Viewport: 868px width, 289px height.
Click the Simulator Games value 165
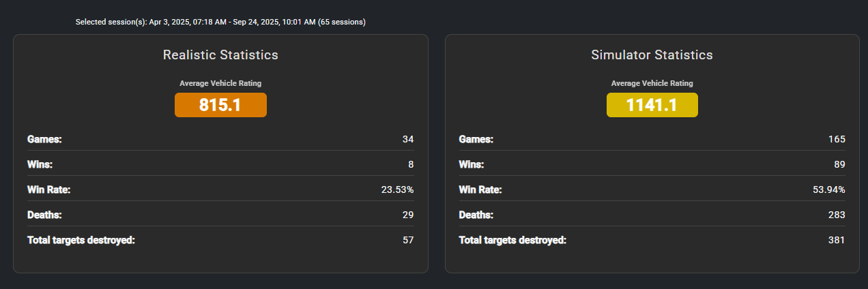click(837, 139)
